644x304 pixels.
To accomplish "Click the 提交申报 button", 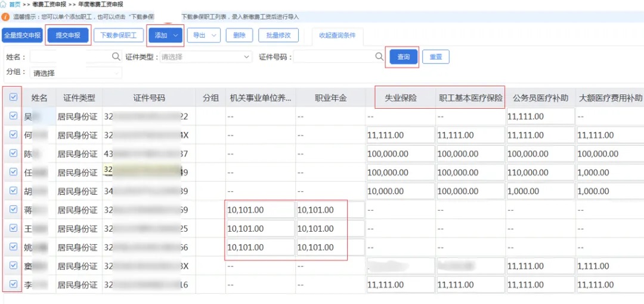I will click(68, 36).
